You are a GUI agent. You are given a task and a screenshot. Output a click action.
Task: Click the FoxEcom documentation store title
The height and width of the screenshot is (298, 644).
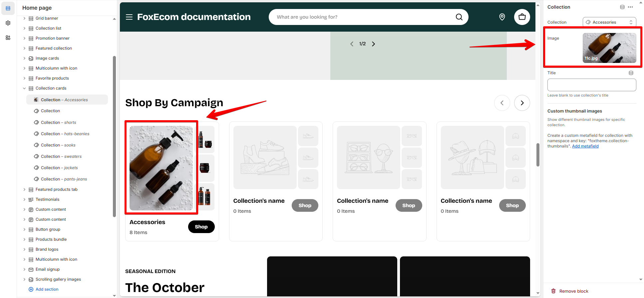[x=194, y=17]
